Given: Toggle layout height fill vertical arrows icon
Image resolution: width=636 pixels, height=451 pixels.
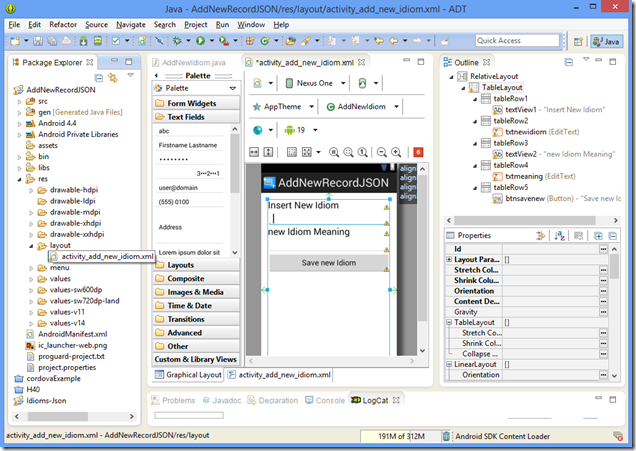Looking at the screenshot, I should [268, 152].
